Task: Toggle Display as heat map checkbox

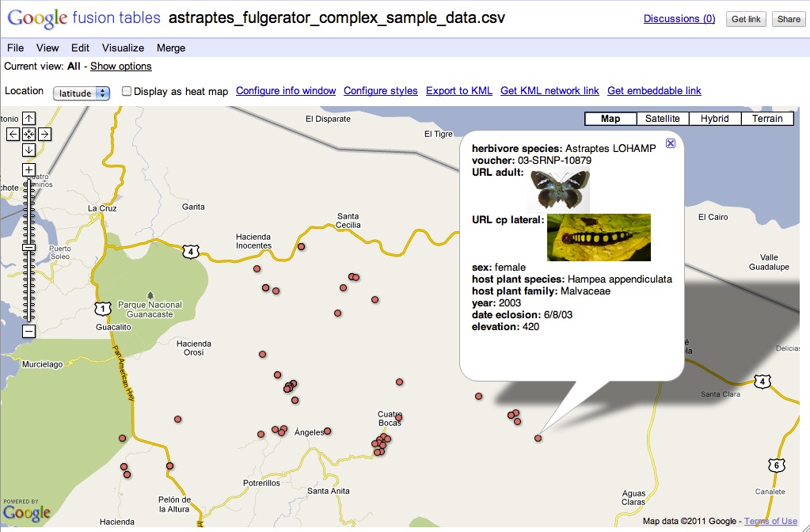Action: coord(126,91)
